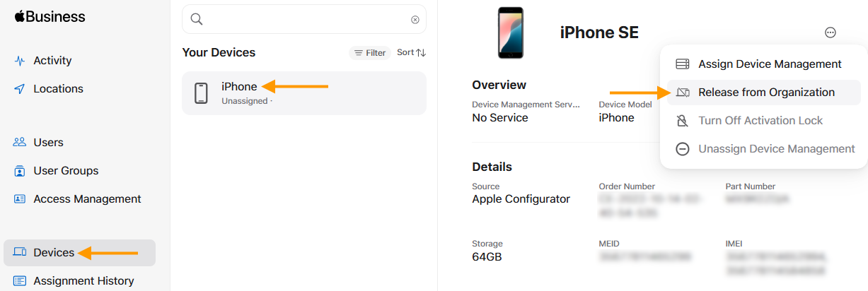
Task: Click the No Service value
Action: (500, 118)
